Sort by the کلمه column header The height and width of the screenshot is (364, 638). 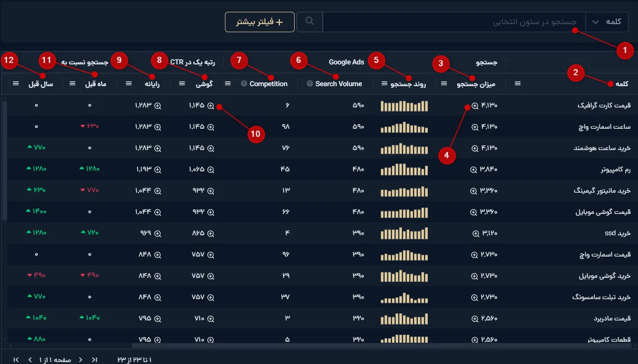tap(621, 84)
